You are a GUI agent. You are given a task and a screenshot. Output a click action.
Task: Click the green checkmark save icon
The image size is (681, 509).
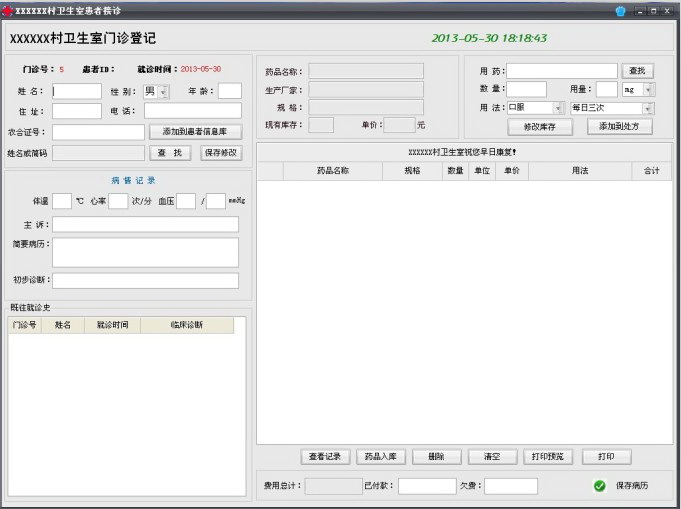(x=600, y=486)
